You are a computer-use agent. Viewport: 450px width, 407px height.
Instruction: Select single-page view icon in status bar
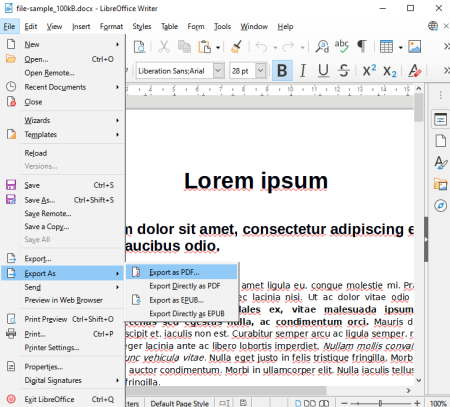click(x=298, y=403)
